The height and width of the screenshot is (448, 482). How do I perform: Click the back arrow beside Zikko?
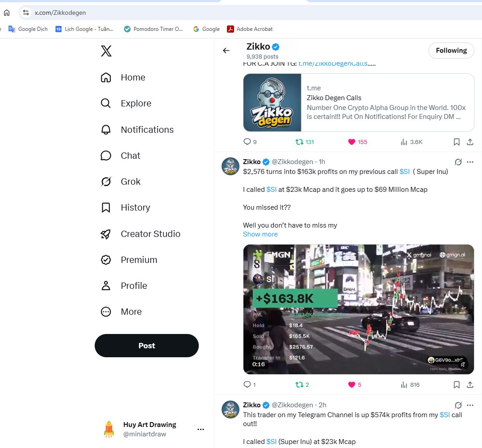click(226, 51)
